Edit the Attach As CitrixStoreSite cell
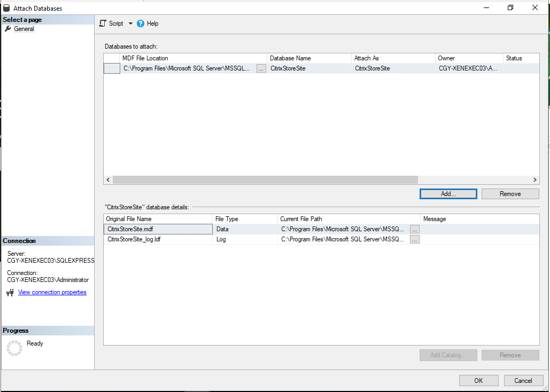This screenshot has height=392, width=550. coord(393,68)
